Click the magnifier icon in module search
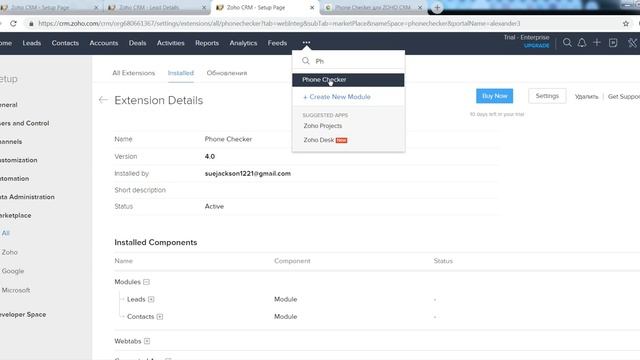 coord(305,61)
